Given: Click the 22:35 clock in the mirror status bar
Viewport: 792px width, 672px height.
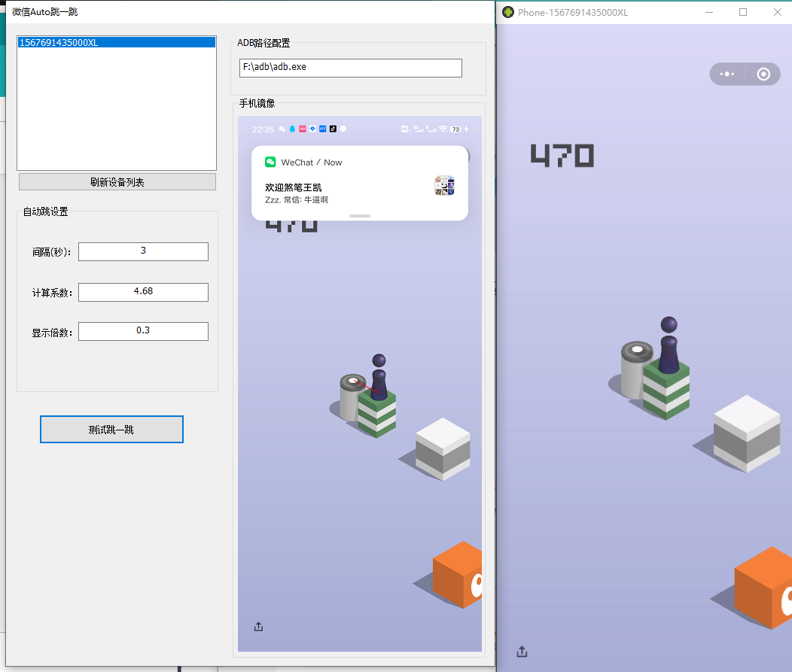Looking at the screenshot, I should (263, 129).
